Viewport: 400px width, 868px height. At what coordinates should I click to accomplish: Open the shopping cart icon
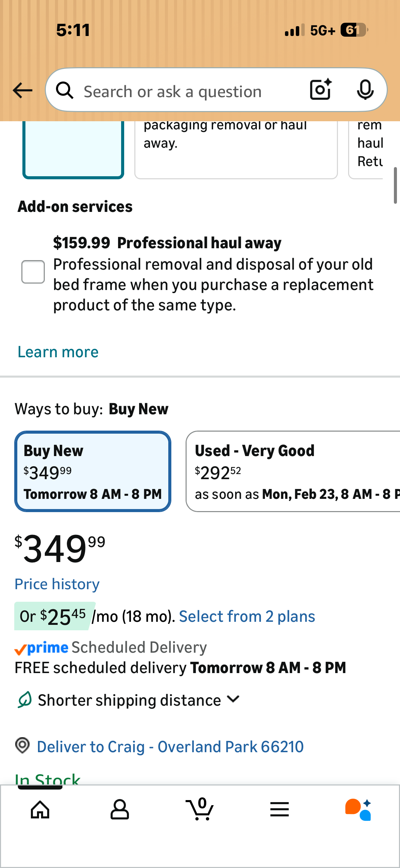pos(200,810)
